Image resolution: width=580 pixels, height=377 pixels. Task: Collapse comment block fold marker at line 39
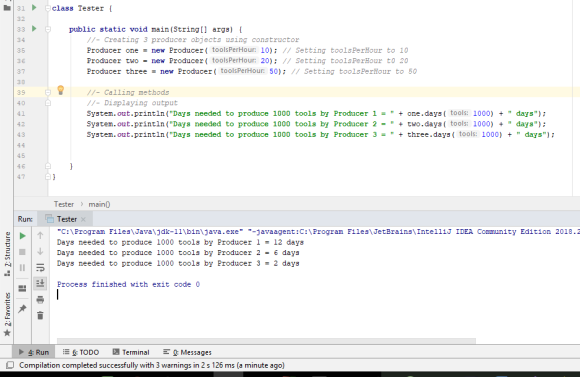(x=48, y=92)
